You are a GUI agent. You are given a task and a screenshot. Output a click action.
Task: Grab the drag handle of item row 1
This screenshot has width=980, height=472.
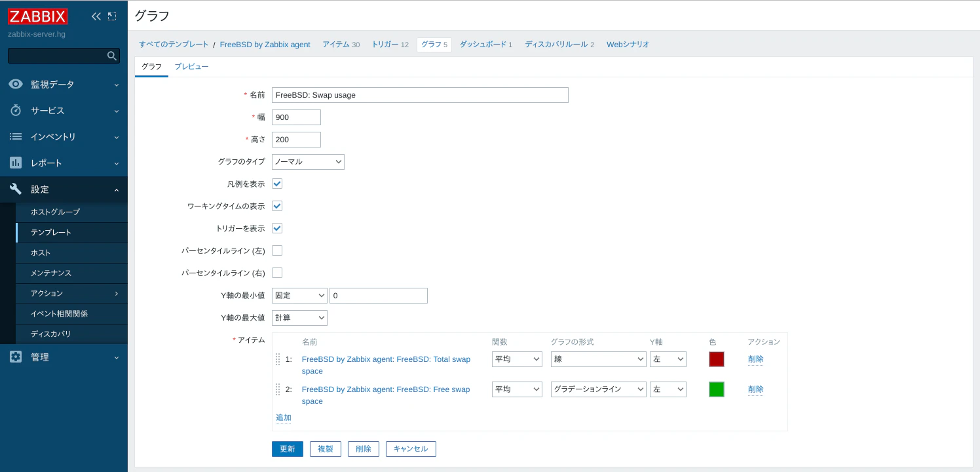tap(278, 359)
